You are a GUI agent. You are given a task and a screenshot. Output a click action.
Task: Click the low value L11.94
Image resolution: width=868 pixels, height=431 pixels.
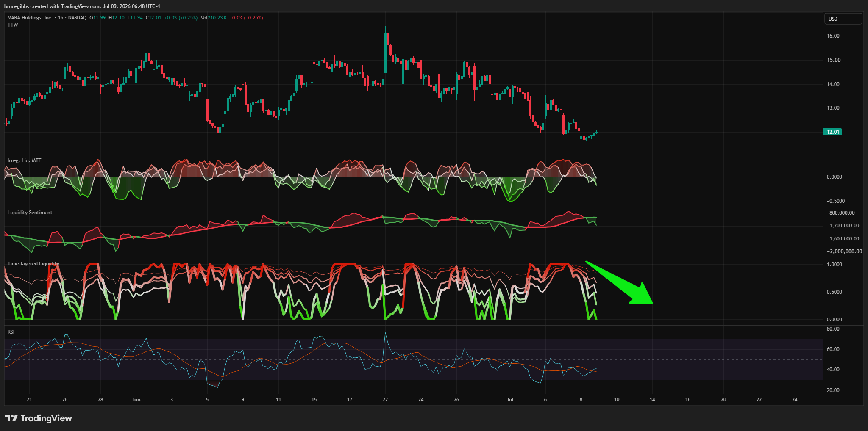click(135, 18)
